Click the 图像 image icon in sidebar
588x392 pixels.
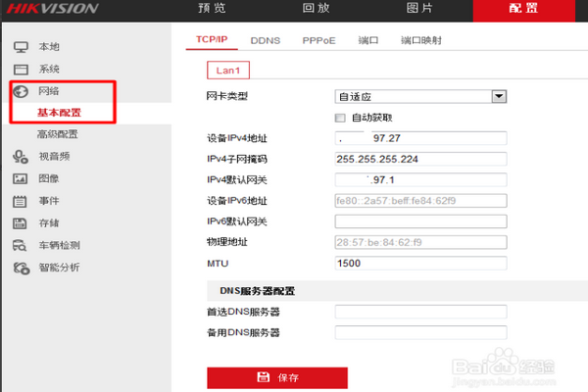pos(20,179)
